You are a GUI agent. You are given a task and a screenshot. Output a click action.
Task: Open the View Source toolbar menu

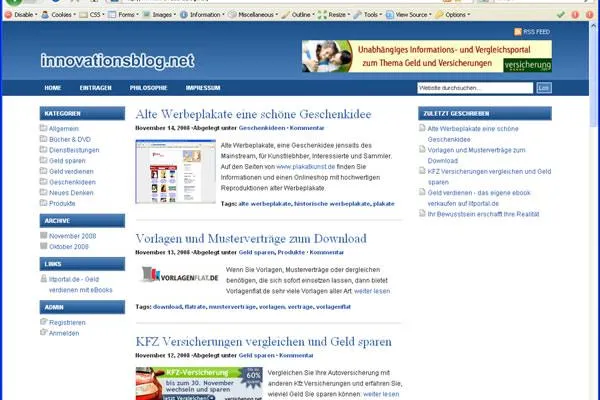(408, 15)
